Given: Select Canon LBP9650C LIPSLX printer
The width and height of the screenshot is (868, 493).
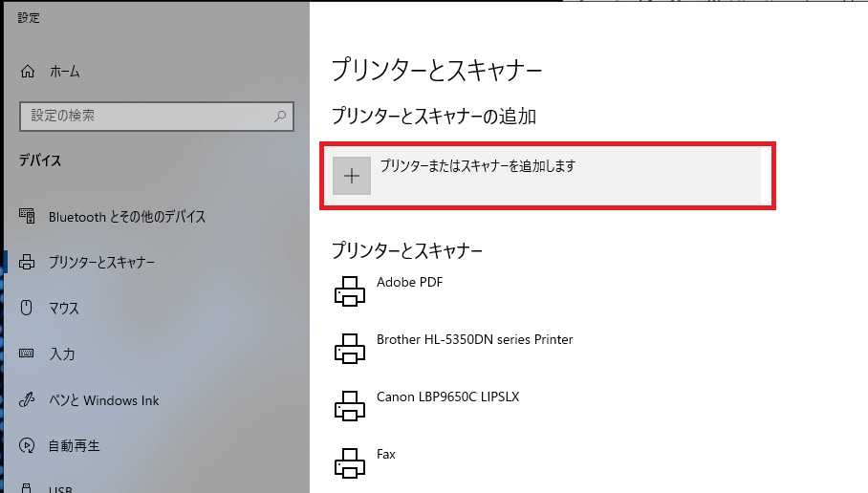Looking at the screenshot, I should [447, 397].
